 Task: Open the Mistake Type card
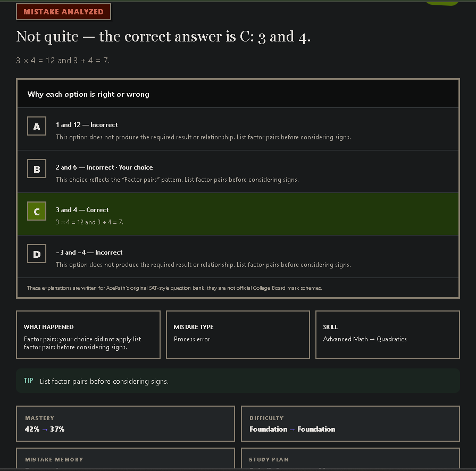pyautogui.click(x=238, y=334)
